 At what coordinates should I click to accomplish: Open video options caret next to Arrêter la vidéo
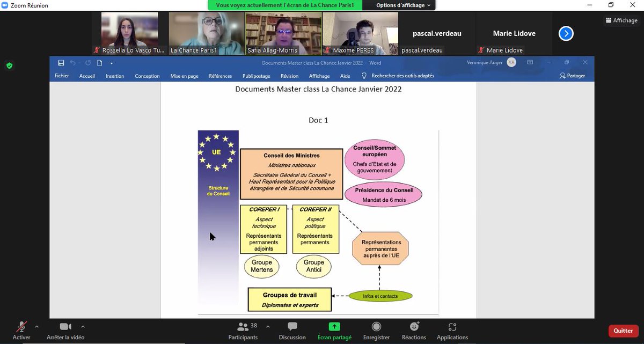pyautogui.click(x=83, y=326)
